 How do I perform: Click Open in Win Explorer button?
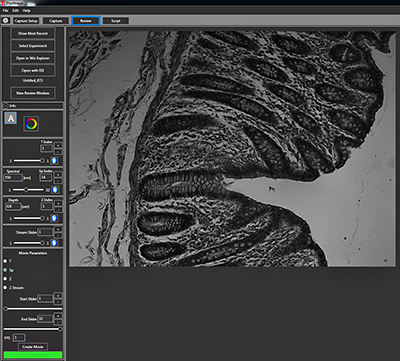[x=33, y=58]
